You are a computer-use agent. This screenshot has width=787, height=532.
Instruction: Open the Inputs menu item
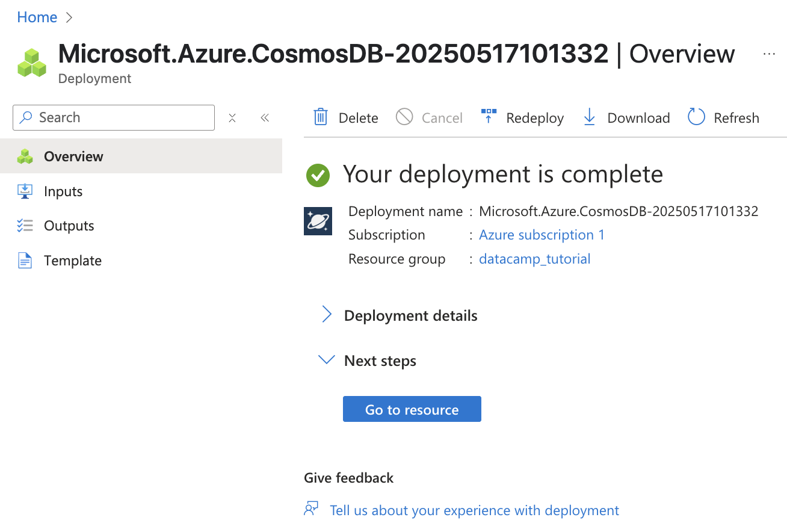coord(141,191)
